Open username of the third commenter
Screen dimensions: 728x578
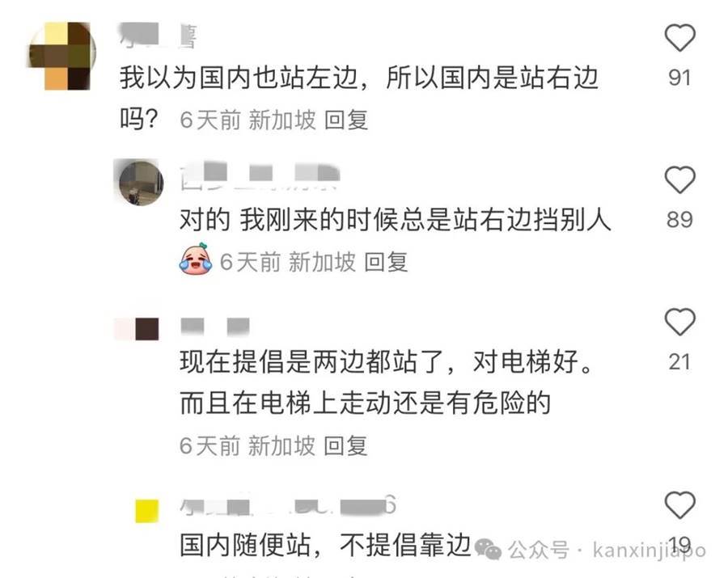[215, 326]
